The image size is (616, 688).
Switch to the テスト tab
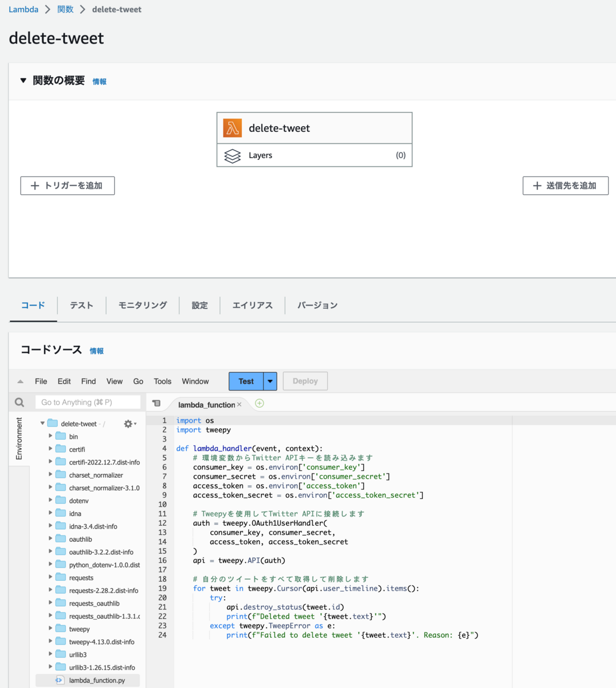tap(81, 306)
